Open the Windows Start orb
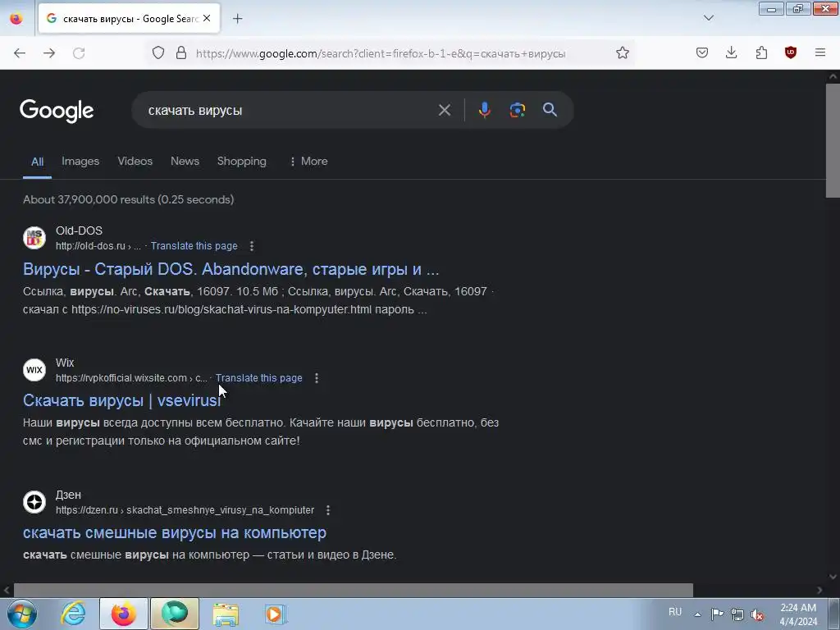840x630 pixels. click(x=21, y=614)
